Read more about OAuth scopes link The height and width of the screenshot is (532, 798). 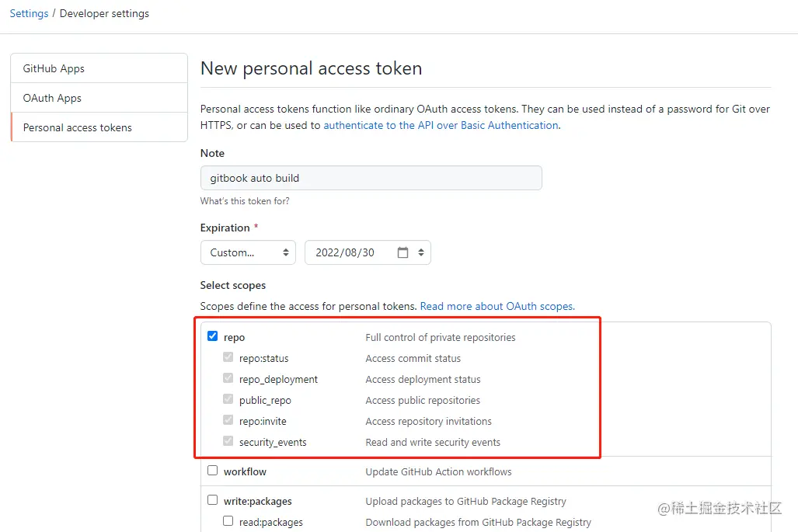(497, 306)
